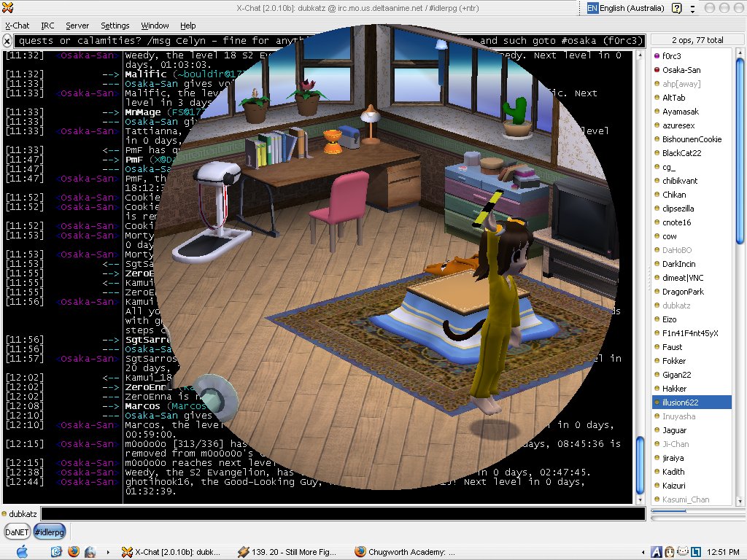The image size is (747, 560).
Task: Select user ahp[away] in the list
Action: coord(692,84)
